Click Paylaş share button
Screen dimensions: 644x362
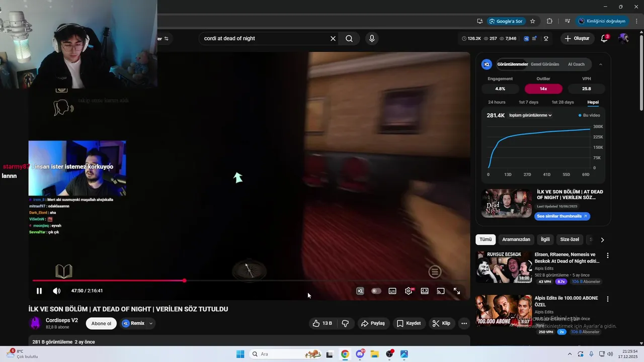[x=373, y=323]
